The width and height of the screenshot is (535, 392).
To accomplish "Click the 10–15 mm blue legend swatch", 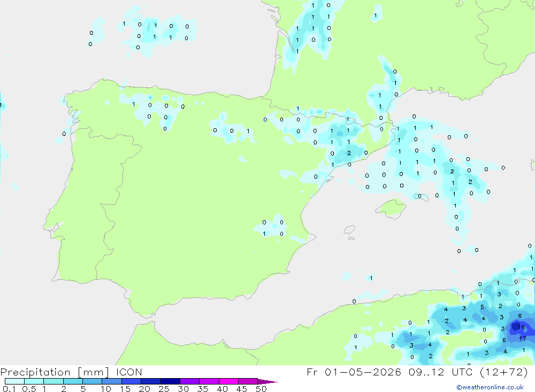I will [x=112, y=381].
